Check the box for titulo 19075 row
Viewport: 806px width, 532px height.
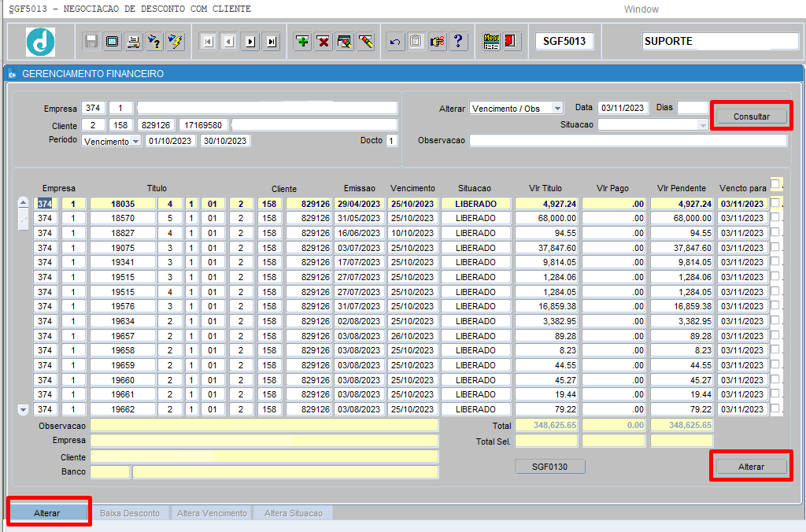tap(775, 247)
